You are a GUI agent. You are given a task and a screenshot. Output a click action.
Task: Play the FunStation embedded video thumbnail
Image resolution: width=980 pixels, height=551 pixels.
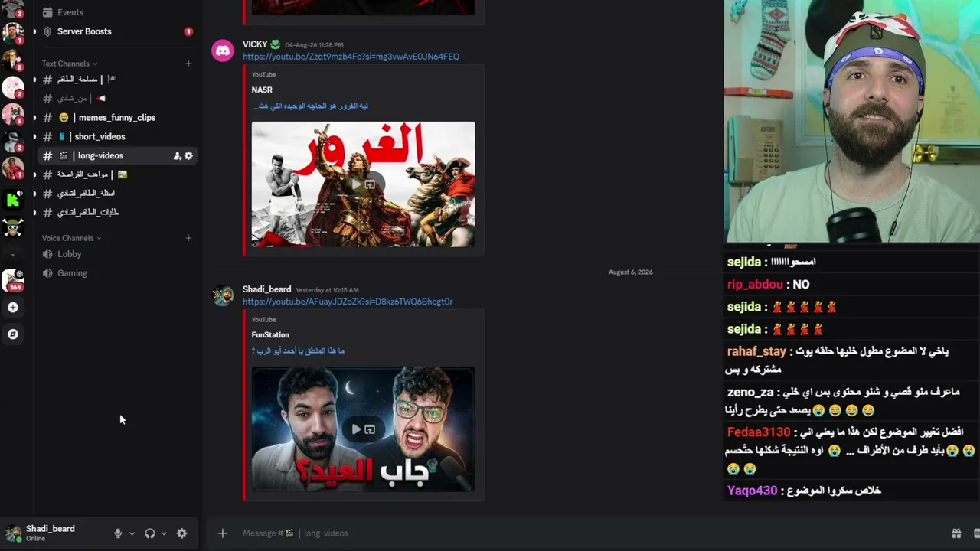[x=356, y=429]
